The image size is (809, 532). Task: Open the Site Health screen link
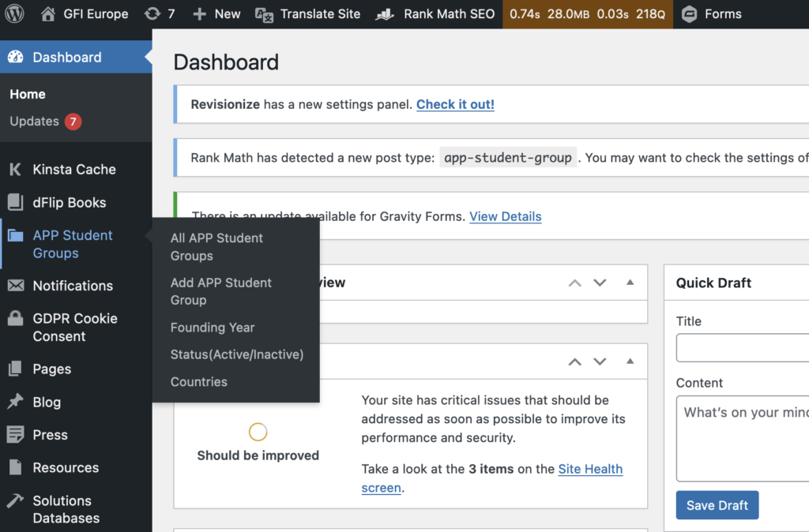pyautogui.click(x=590, y=470)
